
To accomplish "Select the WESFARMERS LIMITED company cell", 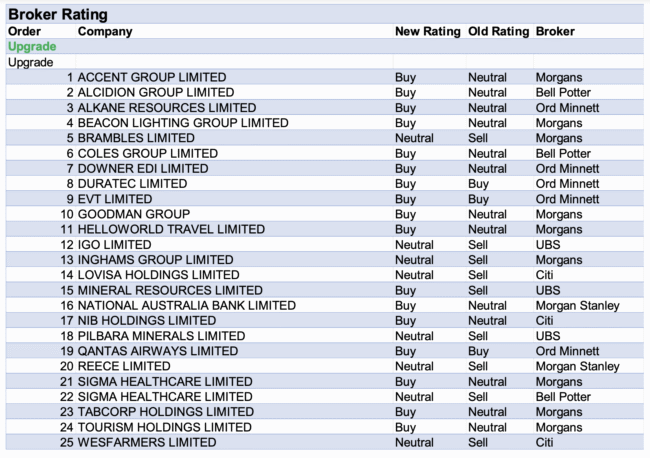I will (x=147, y=442).
